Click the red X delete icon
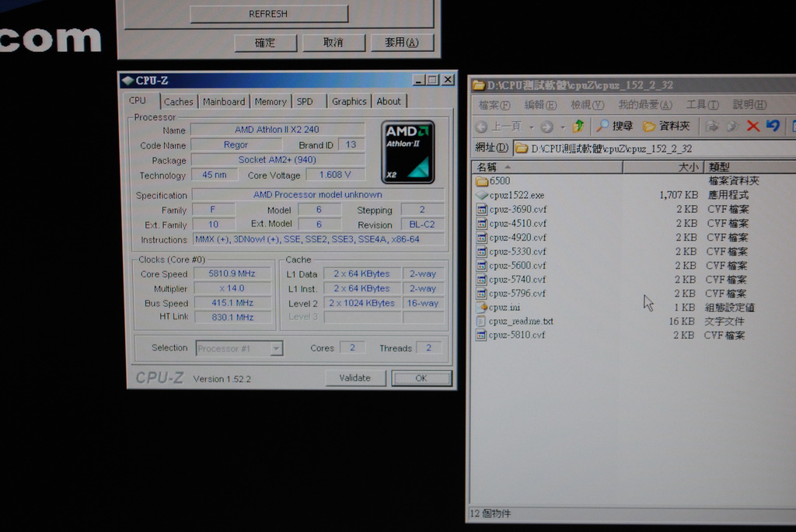 (752, 126)
